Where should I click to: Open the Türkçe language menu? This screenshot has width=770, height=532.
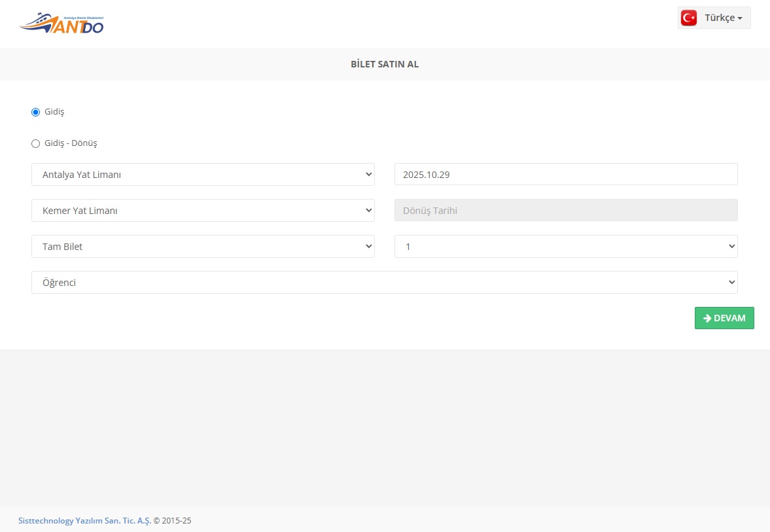[714, 18]
